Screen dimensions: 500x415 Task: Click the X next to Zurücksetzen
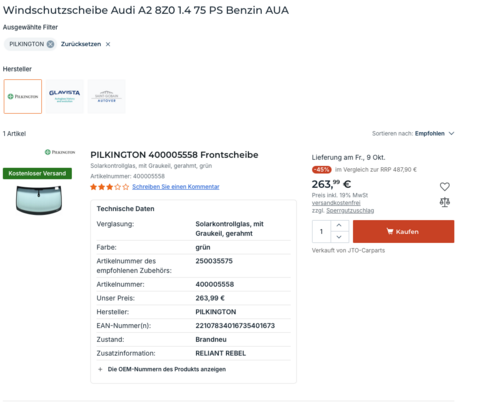click(108, 44)
